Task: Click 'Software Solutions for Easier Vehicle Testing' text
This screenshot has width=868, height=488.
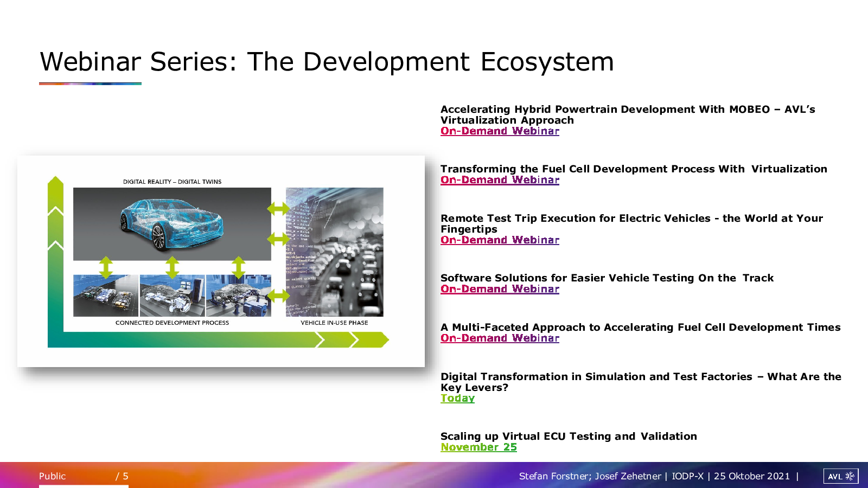Action: (607, 278)
